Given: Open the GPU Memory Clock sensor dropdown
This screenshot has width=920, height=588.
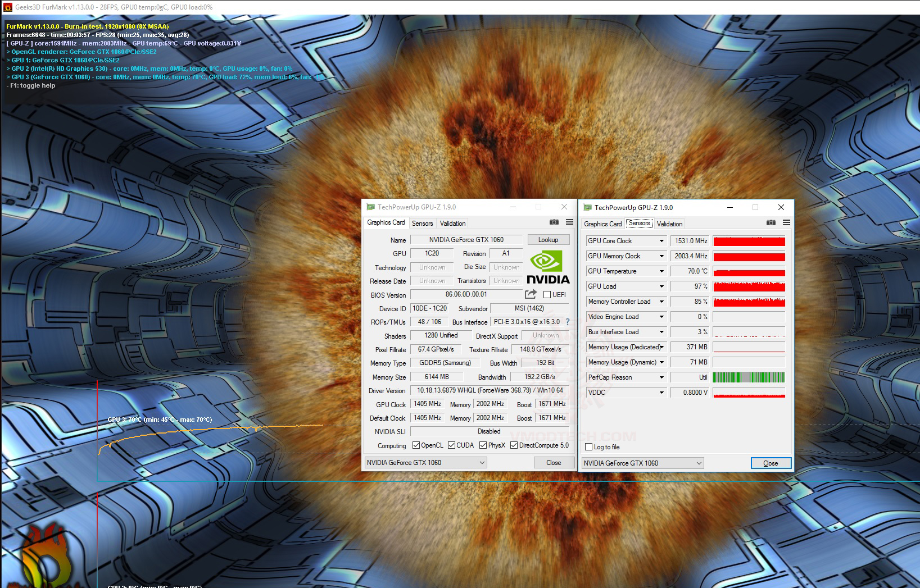Looking at the screenshot, I should click(x=661, y=256).
